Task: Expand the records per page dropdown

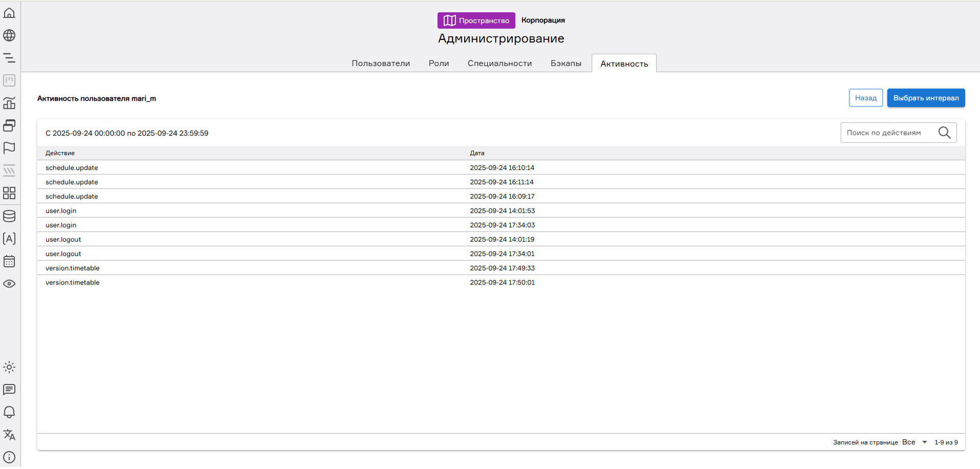Action: point(914,442)
